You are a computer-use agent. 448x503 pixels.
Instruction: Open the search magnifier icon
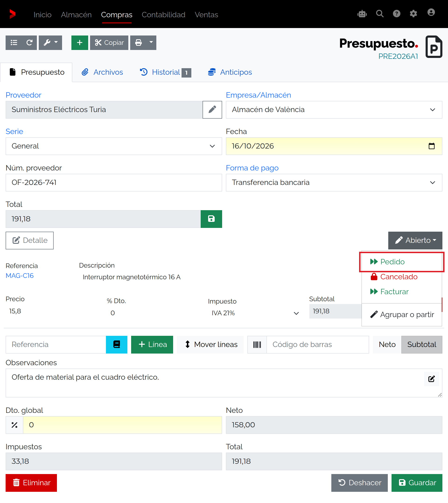pyautogui.click(x=380, y=14)
